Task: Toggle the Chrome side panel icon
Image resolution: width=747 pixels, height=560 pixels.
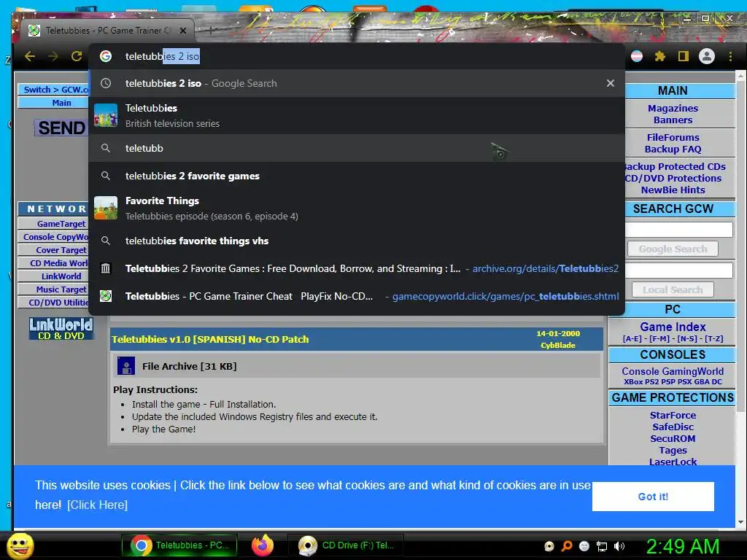Action: click(x=683, y=56)
